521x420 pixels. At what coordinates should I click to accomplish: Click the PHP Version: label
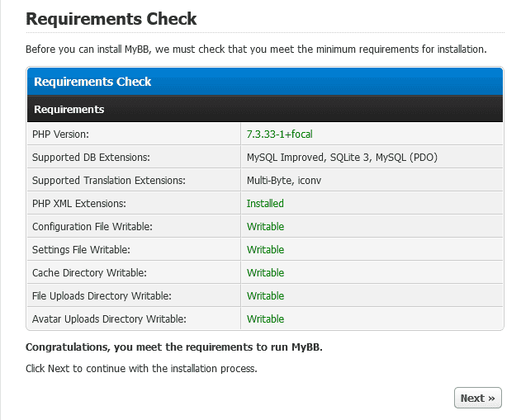pyautogui.click(x=60, y=134)
